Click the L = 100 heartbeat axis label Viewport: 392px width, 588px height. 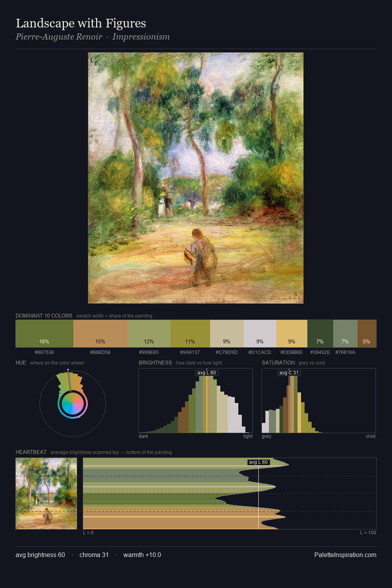point(368,532)
